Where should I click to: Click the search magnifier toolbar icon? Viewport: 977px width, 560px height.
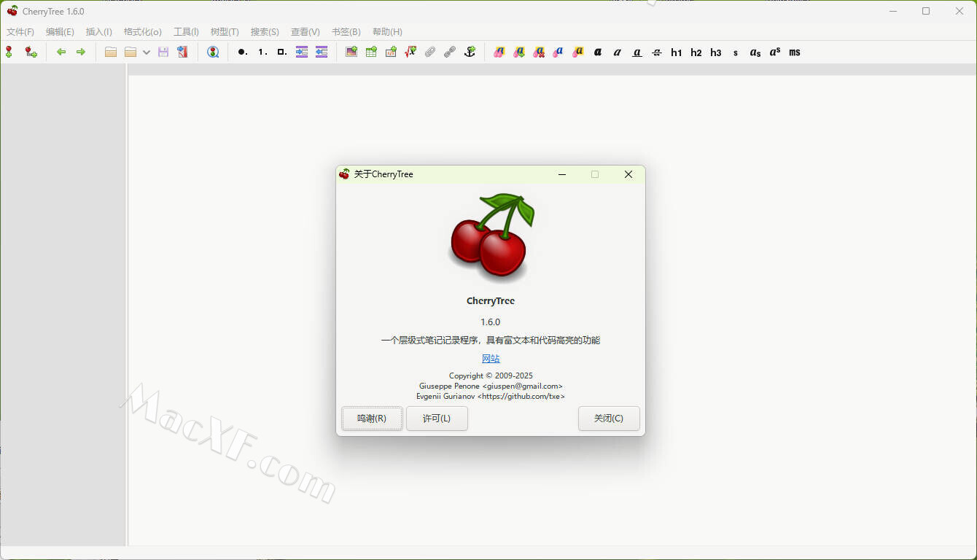point(213,52)
